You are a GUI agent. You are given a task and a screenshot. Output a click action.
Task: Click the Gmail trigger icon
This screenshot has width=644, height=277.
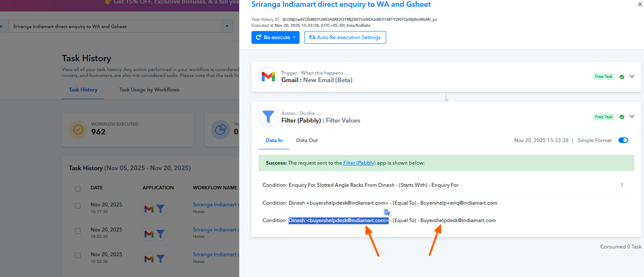[268, 77]
